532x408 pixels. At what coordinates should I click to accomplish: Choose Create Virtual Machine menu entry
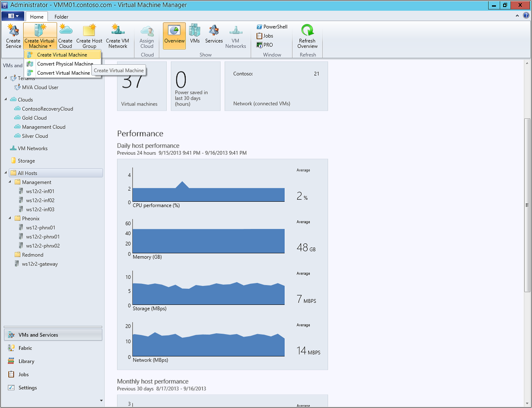click(62, 55)
